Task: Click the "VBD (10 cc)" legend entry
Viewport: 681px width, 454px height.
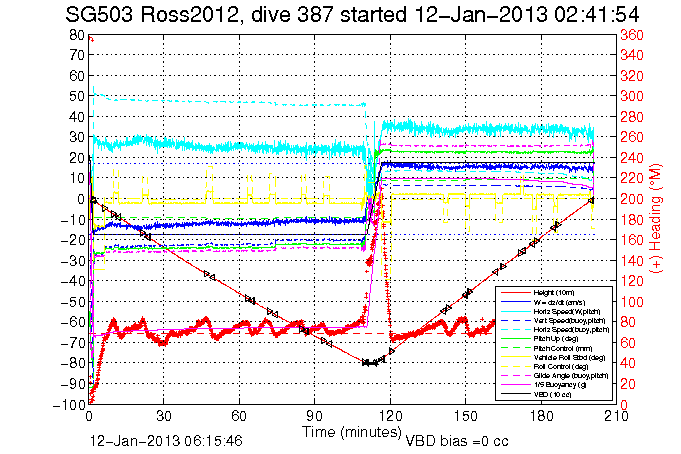Action: [552, 394]
